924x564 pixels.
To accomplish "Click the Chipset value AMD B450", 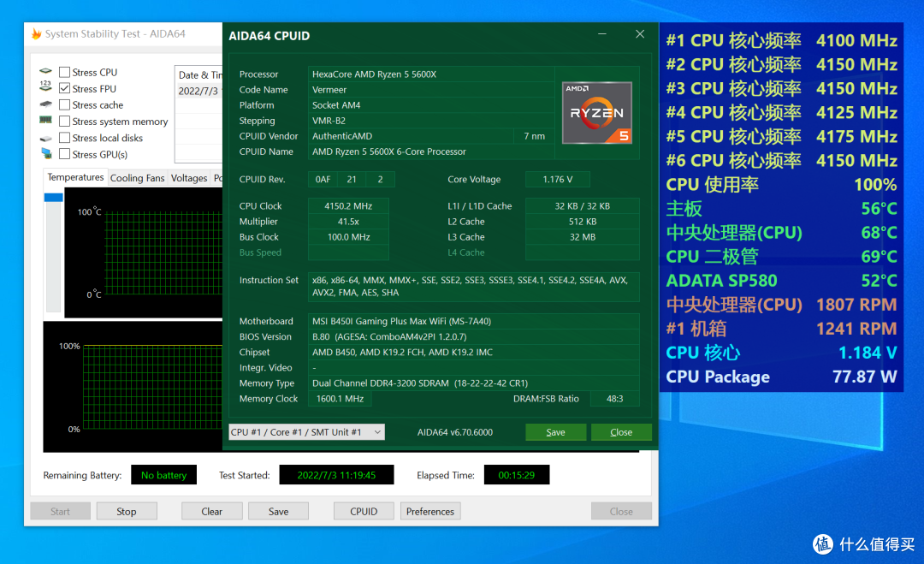I will [x=473, y=352].
